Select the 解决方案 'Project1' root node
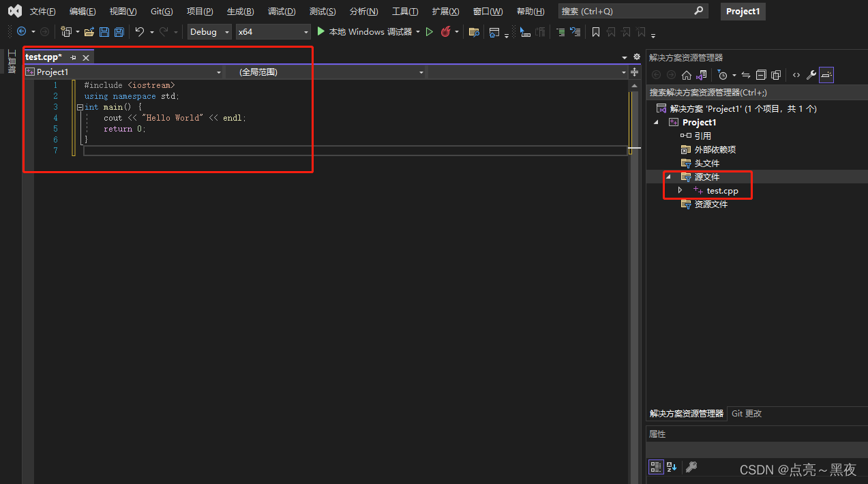The height and width of the screenshot is (484, 868). pos(743,108)
